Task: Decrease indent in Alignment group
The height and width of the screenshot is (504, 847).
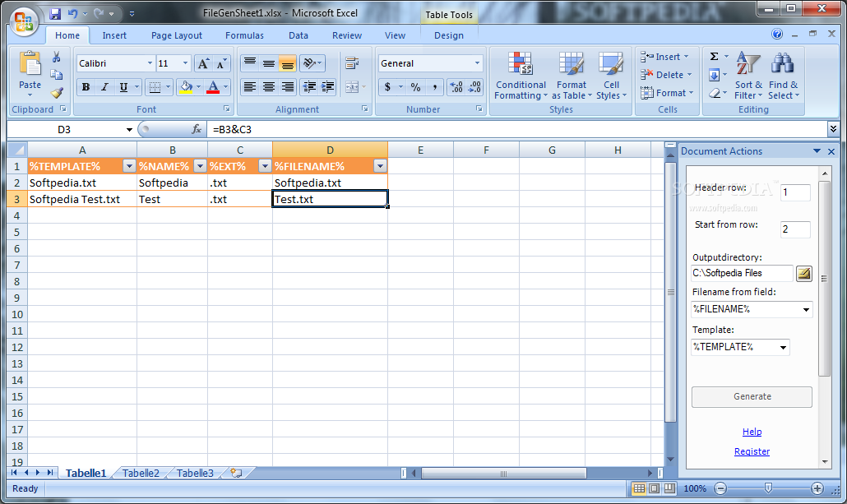Action: (309, 87)
